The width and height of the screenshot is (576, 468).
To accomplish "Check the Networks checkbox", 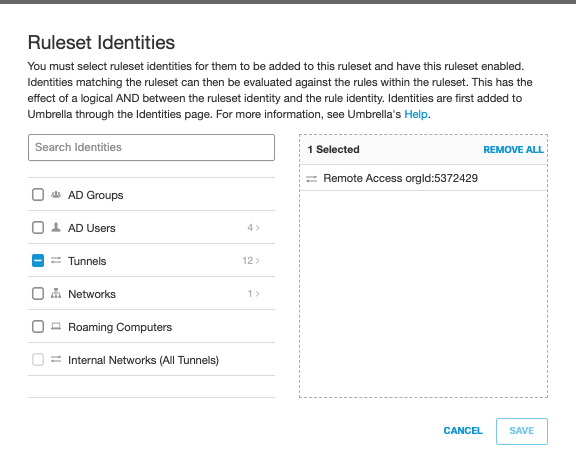I will pos(38,294).
